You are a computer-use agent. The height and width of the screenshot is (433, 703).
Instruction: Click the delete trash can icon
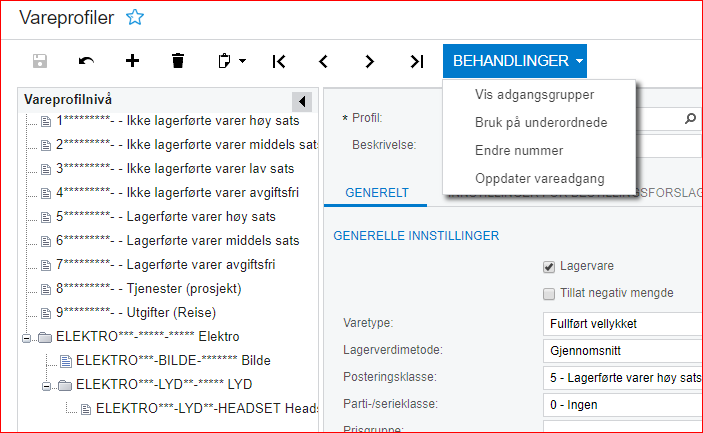(178, 61)
